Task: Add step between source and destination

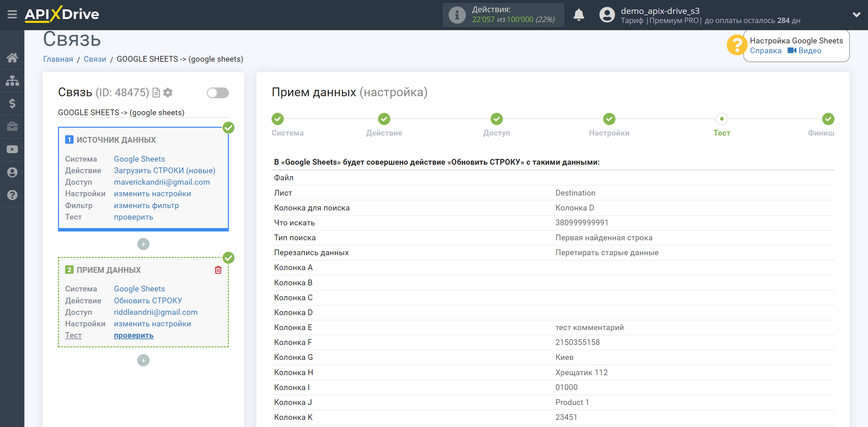Action: tap(143, 244)
